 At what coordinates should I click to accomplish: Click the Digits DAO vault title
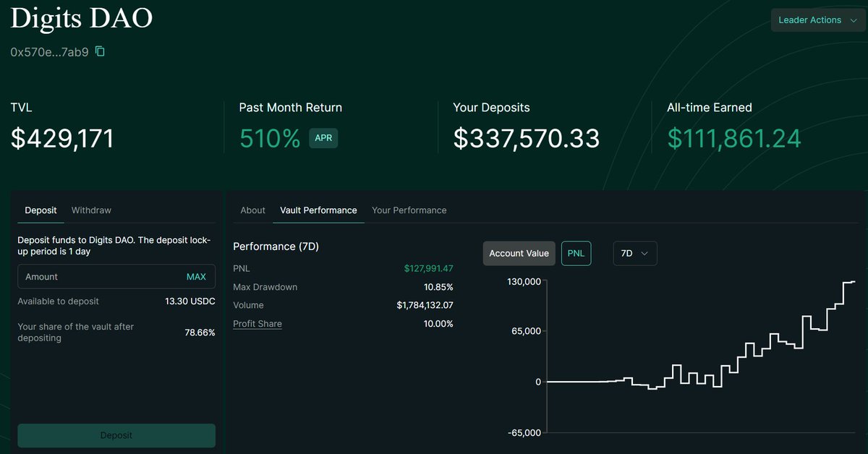point(82,17)
